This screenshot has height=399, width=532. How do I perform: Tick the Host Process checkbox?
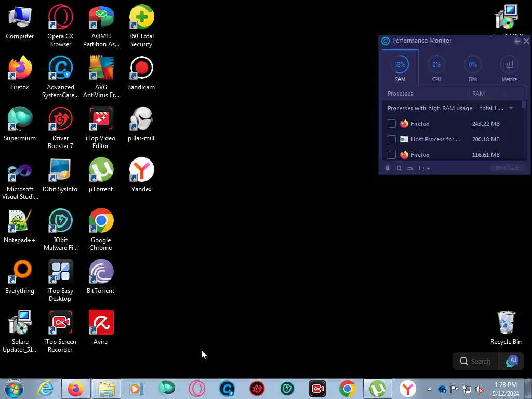coord(392,139)
